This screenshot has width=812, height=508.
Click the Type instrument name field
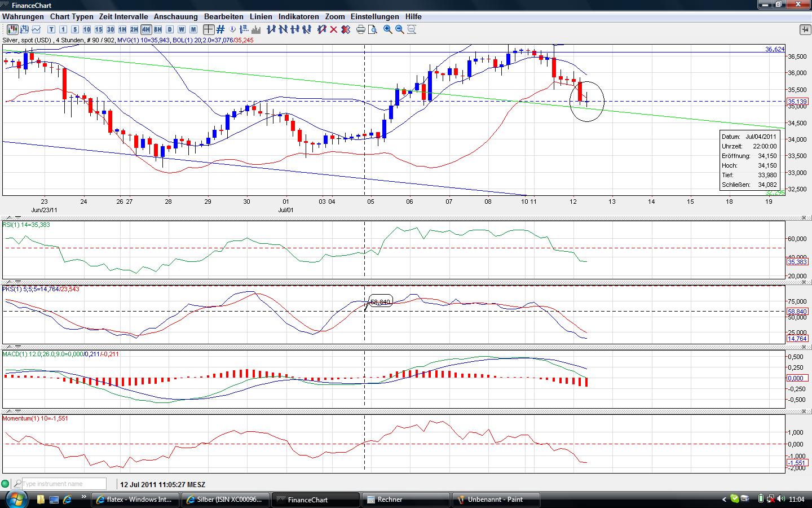coord(63,484)
